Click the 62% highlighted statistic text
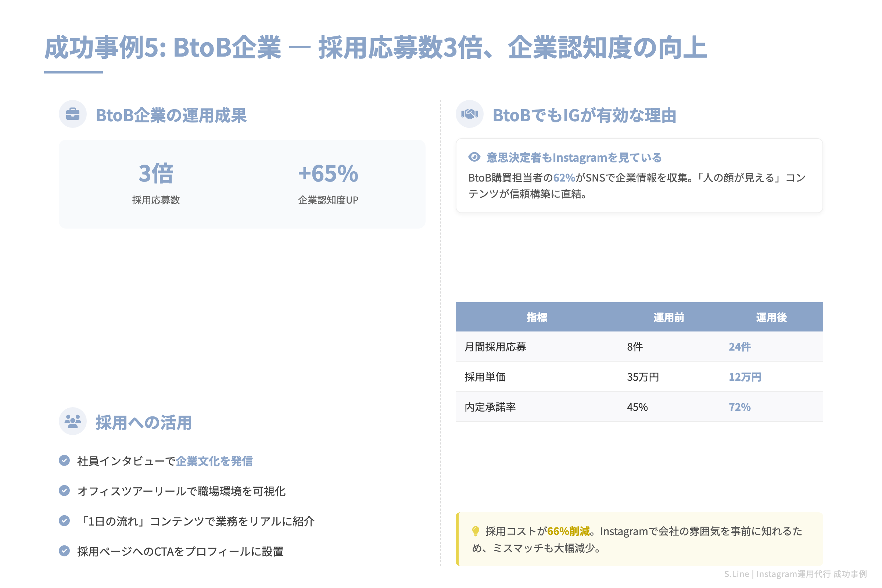Viewport: 882px width, 588px height. (564, 179)
